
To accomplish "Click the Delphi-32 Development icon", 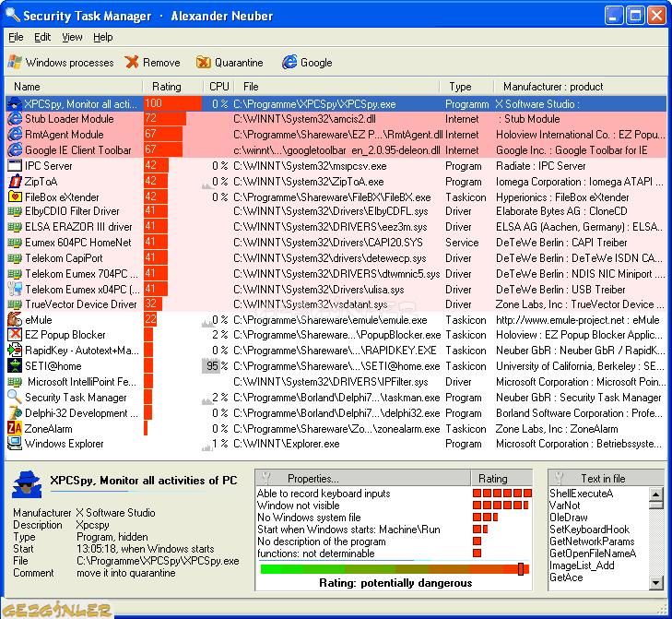I will point(15,412).
